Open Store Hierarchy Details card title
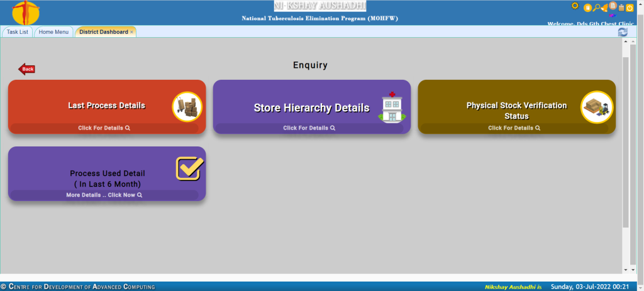This screenshot has width=644, height=291. 312,108
